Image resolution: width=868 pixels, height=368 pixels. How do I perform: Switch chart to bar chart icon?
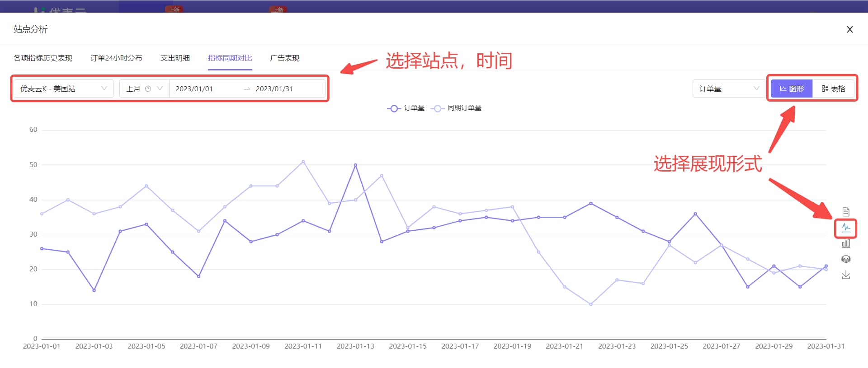[x=846, y=243]
